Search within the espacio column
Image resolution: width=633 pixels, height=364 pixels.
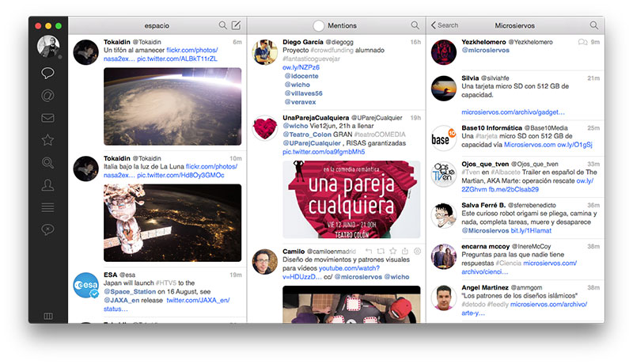[x=222, y=25]
